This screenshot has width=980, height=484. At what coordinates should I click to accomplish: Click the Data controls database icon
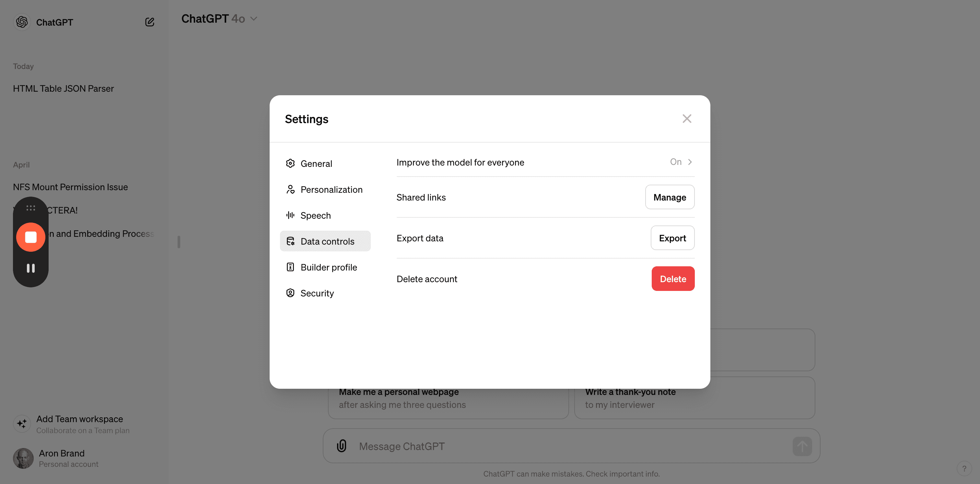click(290, 241)
